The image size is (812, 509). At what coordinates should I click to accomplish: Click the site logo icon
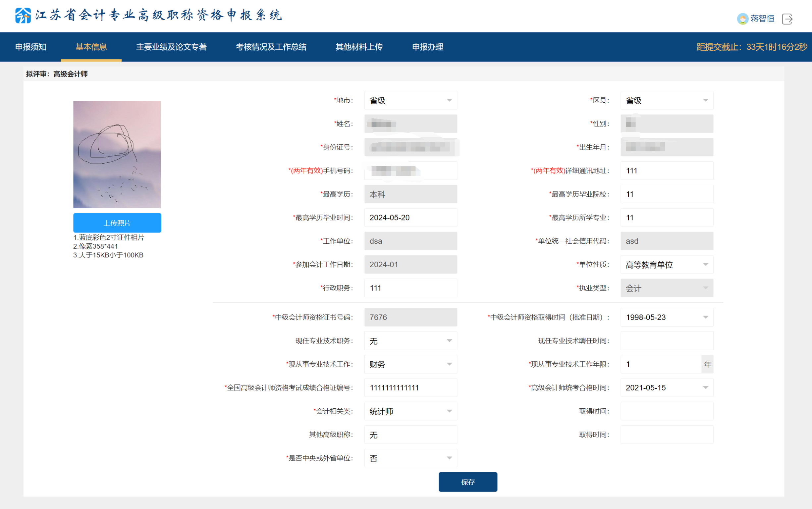(x=23, y=15)
